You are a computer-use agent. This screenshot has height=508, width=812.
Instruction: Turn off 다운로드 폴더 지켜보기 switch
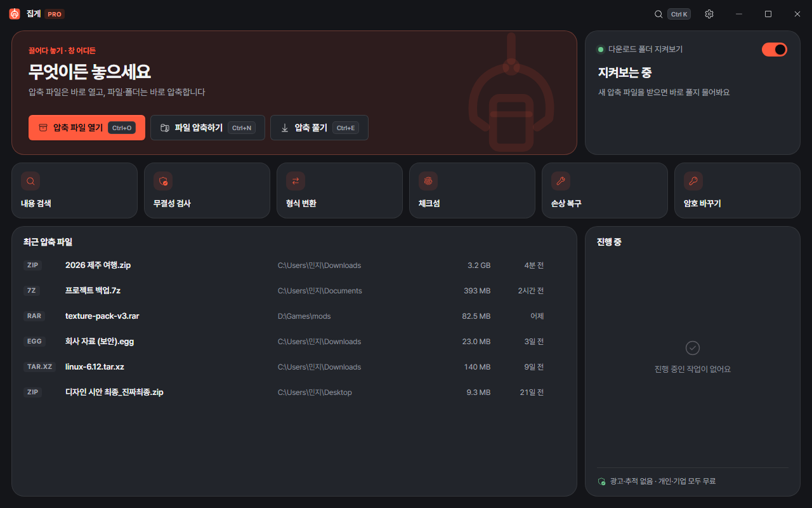[x=775, y=50]
